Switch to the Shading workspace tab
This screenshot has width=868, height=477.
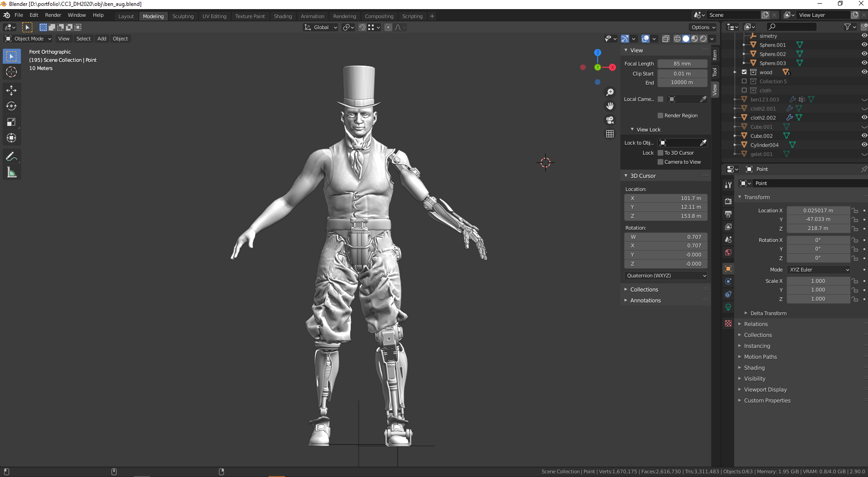(283, 16)
